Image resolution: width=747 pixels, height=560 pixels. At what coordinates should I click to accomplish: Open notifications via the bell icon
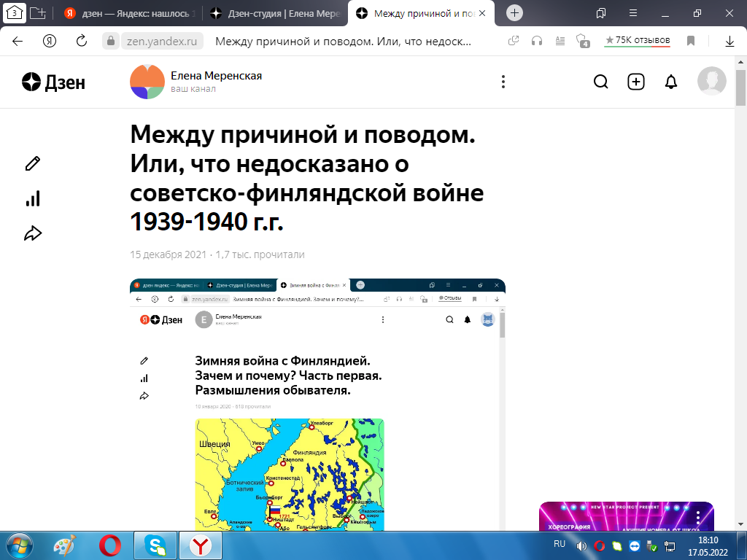pyautogui.click(x=670, y=82)
